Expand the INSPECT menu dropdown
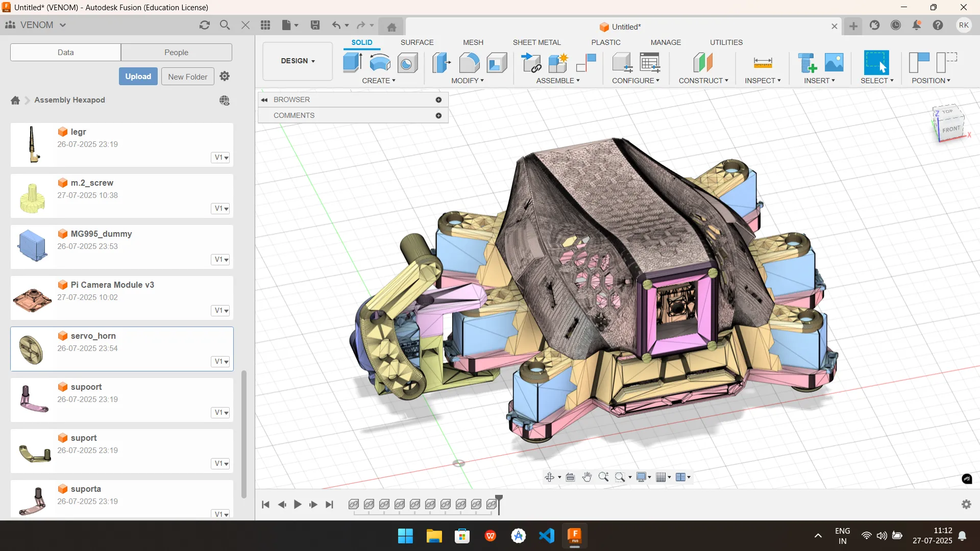 click(x=763, y=81)
